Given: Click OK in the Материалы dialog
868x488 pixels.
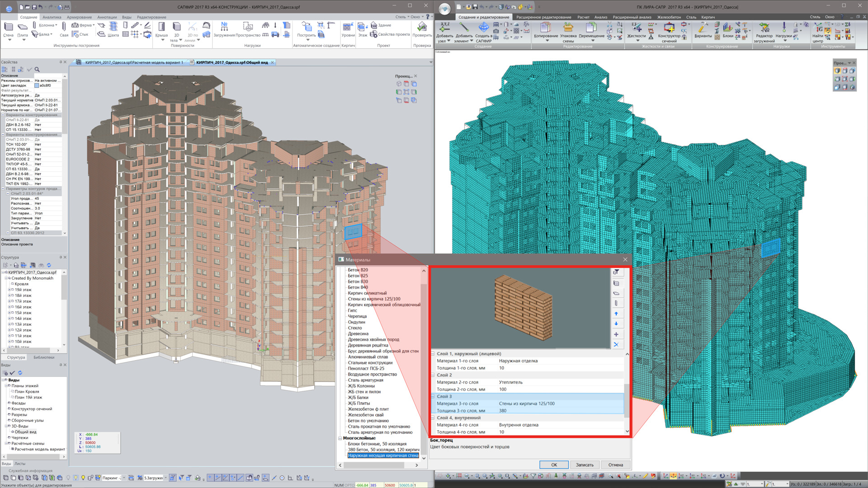Looking at the screenshot, I should 554,465.
